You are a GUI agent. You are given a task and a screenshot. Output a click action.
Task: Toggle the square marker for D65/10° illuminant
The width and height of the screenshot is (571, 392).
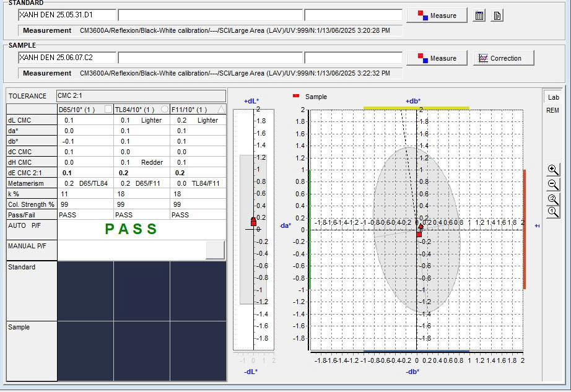click(x=108, y=110)
